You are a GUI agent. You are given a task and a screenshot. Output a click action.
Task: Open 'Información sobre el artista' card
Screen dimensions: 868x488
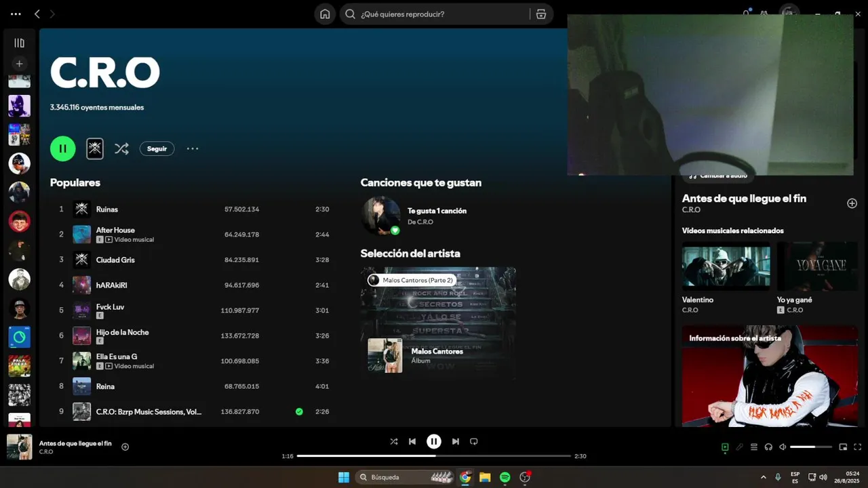tap(770, 376)
